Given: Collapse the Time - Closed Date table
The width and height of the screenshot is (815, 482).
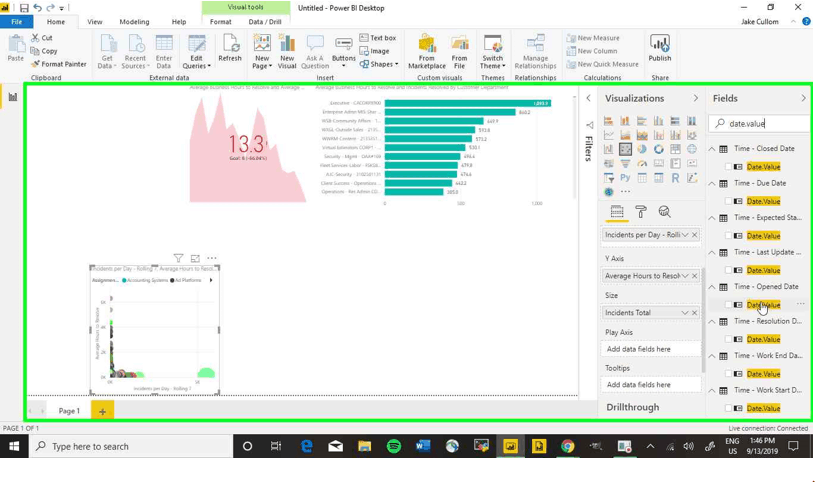Looking at the screenshot, I should point(712,149).
